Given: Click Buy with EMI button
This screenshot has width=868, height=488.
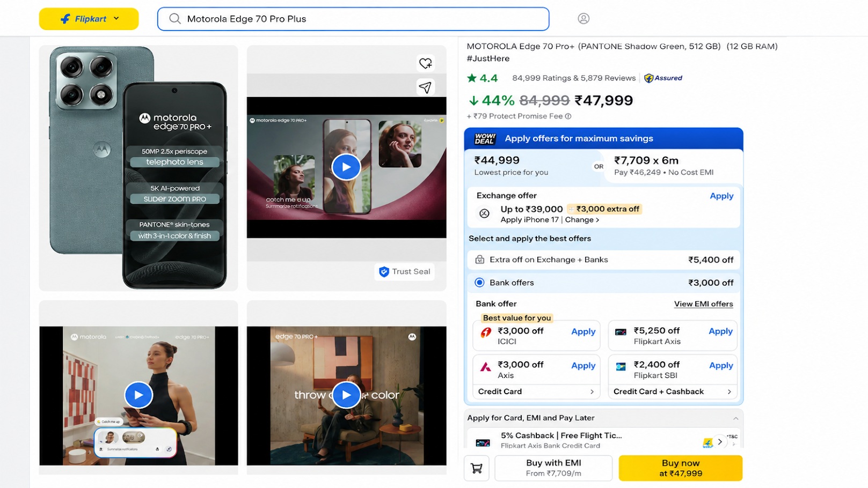Looking at the screenshot, I should click(x=553, y=468).
